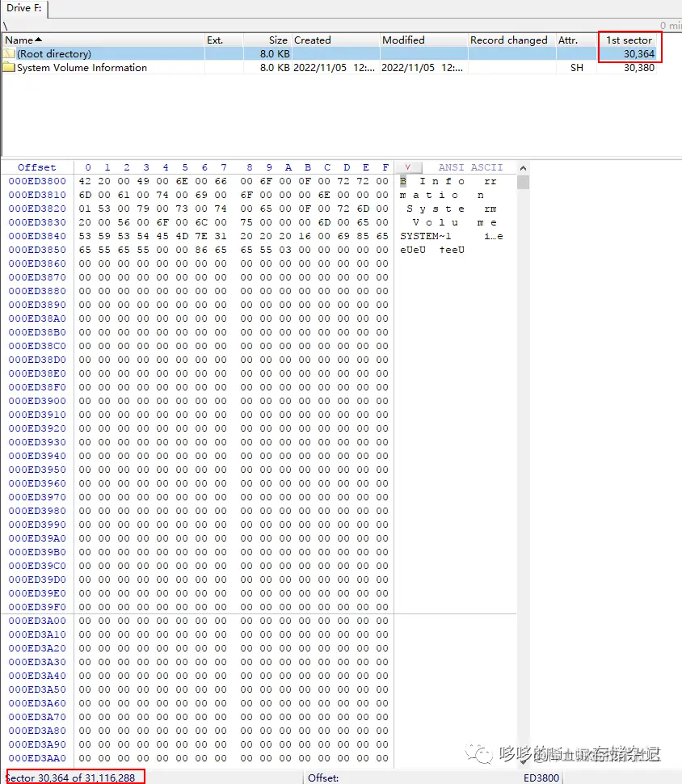
Task: Click the ED3800 offset value in status bar
Action: (541, 778)
